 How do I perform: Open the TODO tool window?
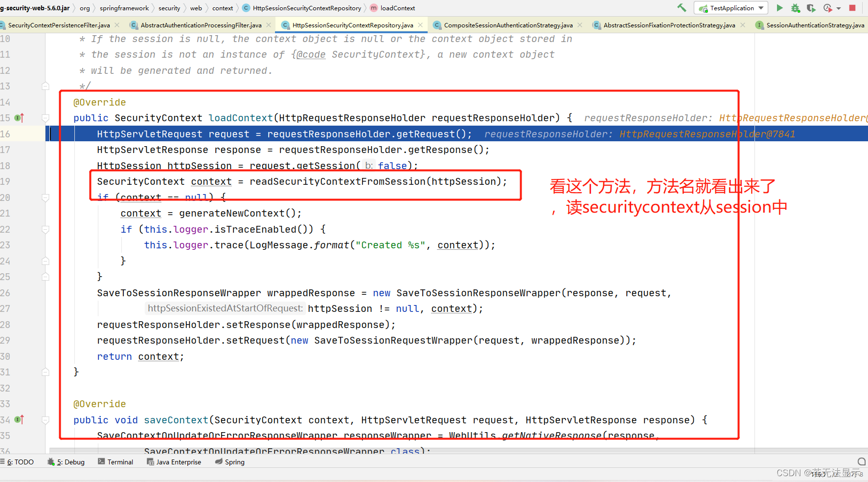tap(17, 462)
